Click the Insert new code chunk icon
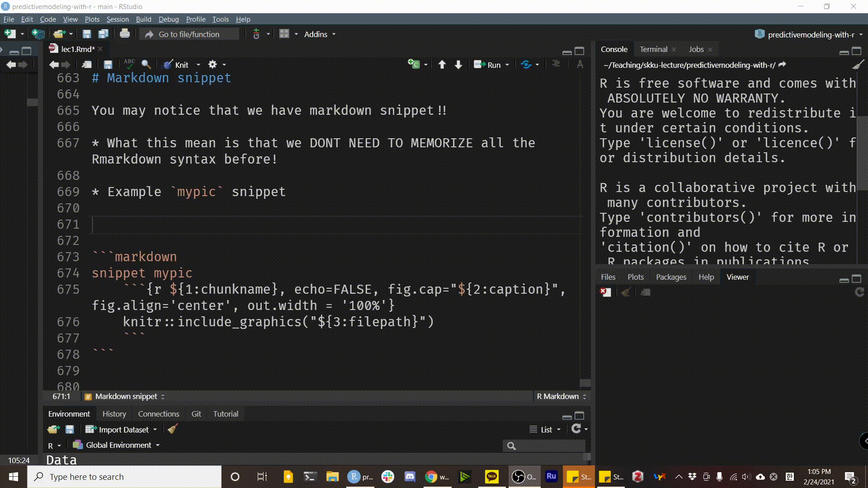This screenshot has height=488, width=868. [414, 64]
